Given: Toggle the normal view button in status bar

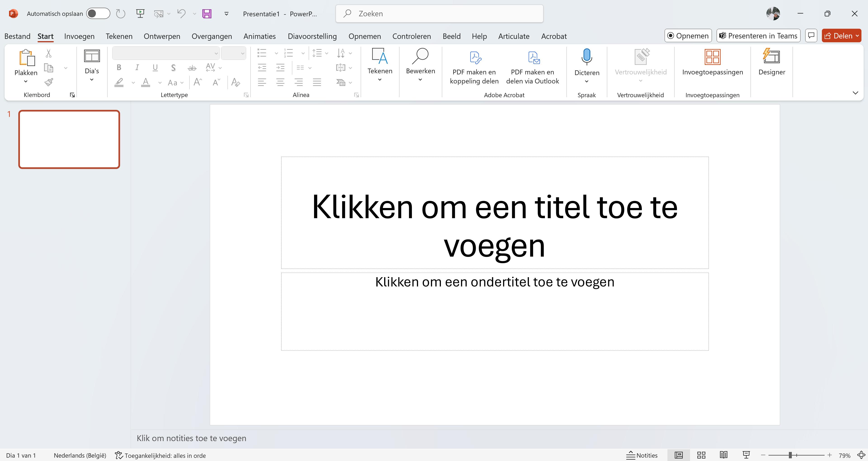Looking at the screenshot, I should (x=679, y=455).
